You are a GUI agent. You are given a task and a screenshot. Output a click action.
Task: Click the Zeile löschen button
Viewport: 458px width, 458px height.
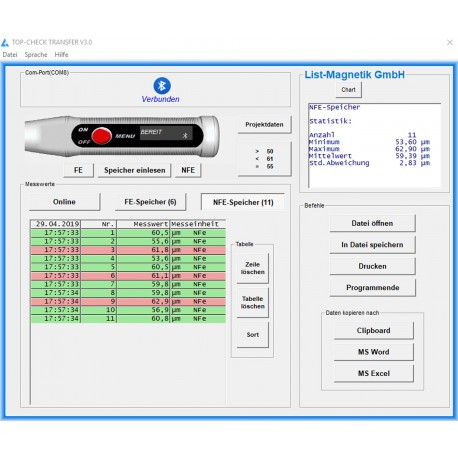253,268
